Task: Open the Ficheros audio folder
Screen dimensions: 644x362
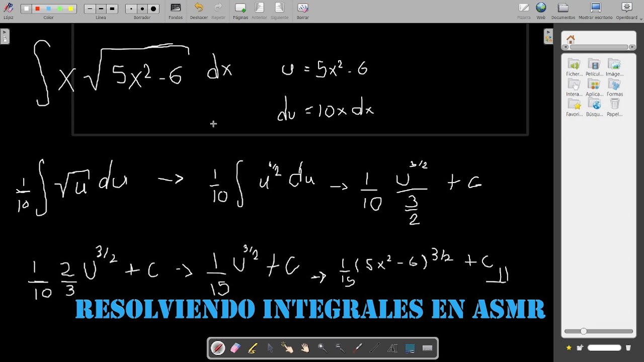Action: pyautogui.click(x=574, y=67)
